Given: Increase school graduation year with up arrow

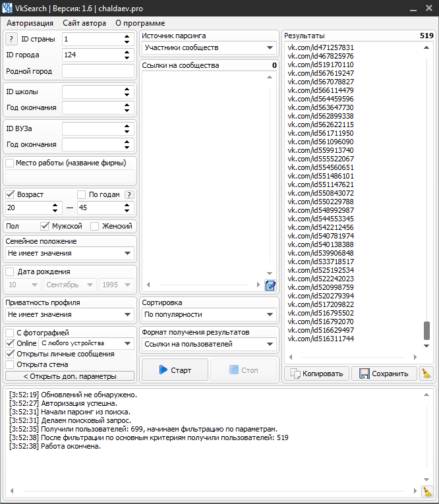Looking at the screenshot, I should pyautogui.click(x=127, y=105).
